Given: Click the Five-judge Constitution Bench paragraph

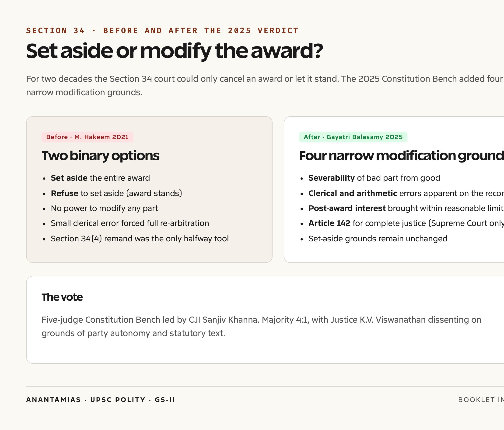Looking at the screenshot, I should [x=261, y=326].
